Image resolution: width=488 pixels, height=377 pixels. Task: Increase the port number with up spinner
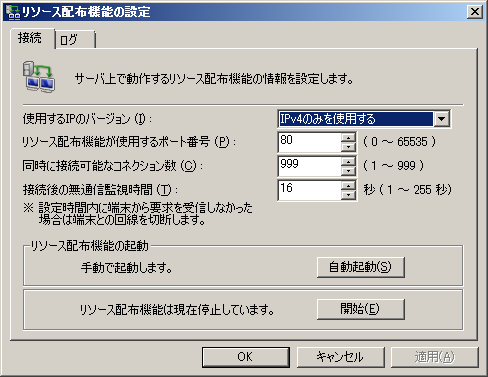pyautogui.click(x=349, y=138)
